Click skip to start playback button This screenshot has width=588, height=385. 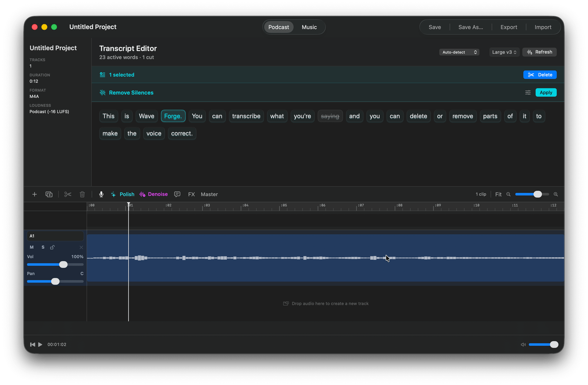(32, 345)
